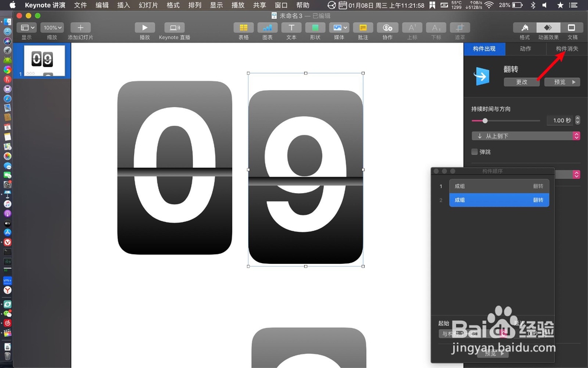Adjust the duration slider handle
This screenshot has height=368, width=588.
485,121
